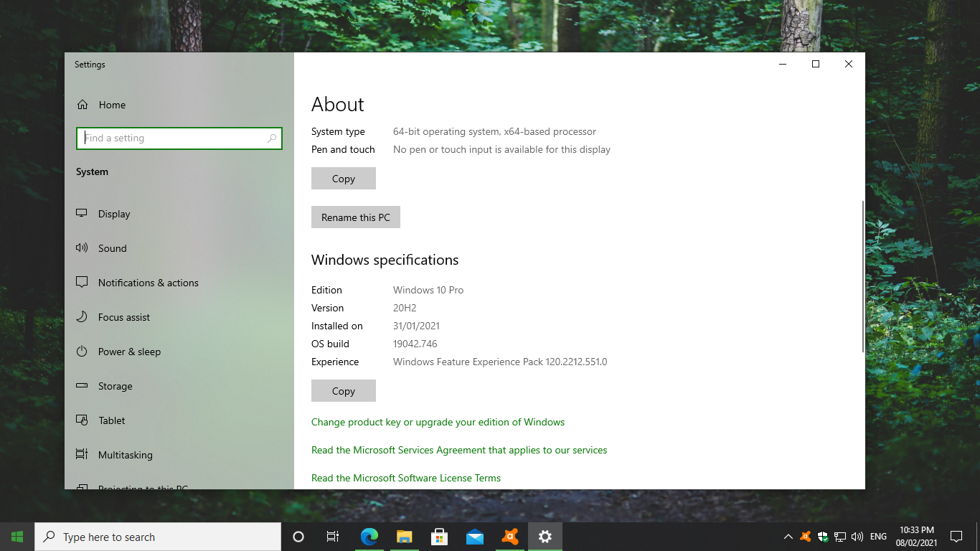Click Rename this PC button
Screen dimensions: 980x551
click(x=356, y=217)
